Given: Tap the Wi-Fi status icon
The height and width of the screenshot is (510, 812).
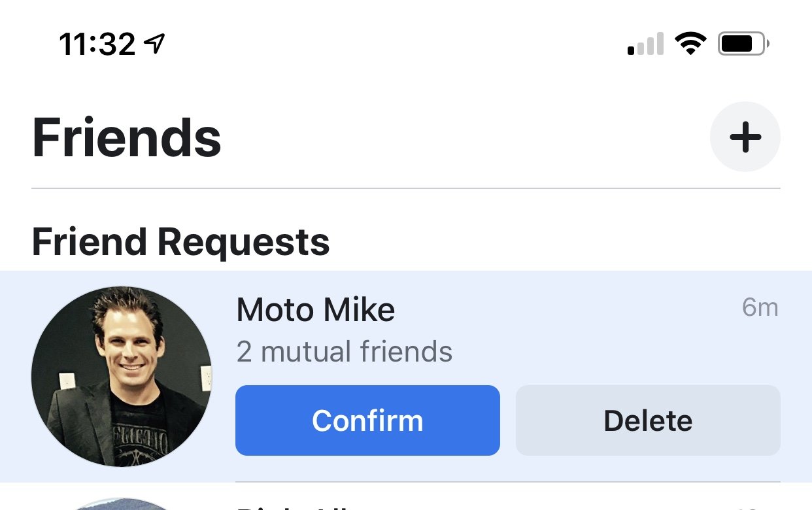Looking at the screenshot, I should [690, 44].
